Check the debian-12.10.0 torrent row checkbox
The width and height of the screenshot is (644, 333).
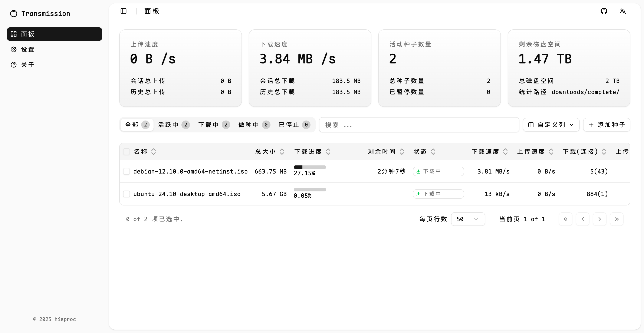(126, 171)
